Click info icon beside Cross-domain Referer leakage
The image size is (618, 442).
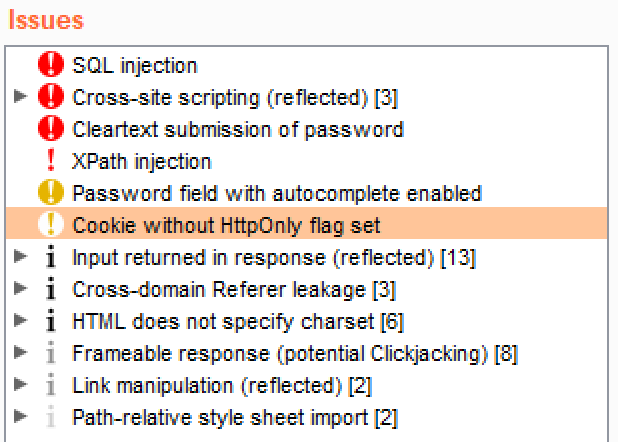(50, 290)
